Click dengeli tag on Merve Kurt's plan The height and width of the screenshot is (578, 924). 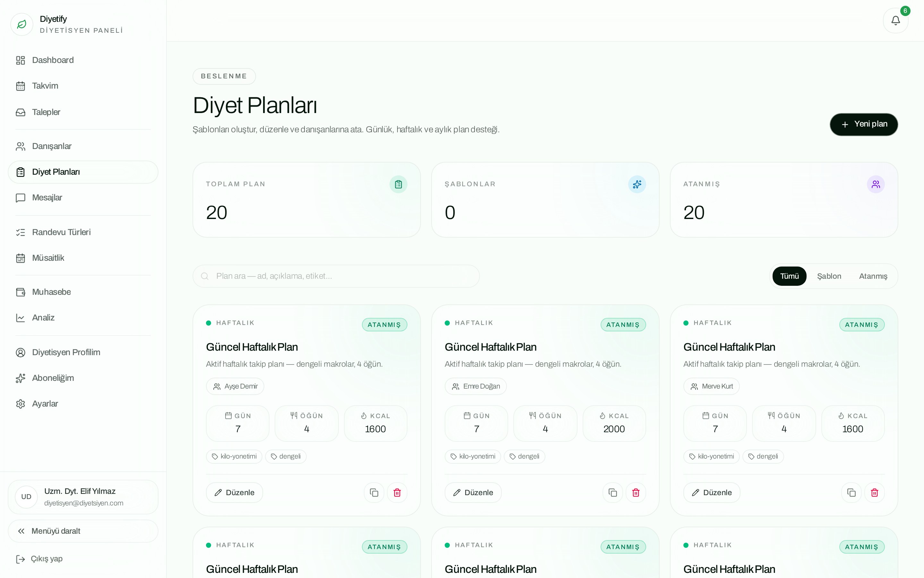click(x=763, y=456)
